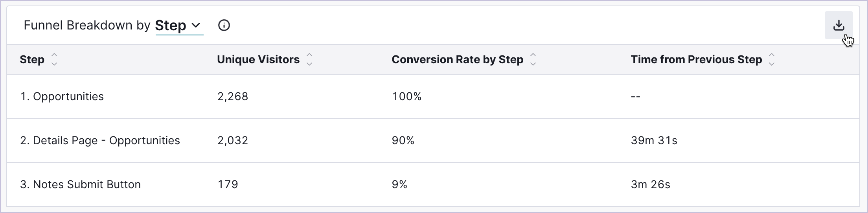Click the 2,032 unique visitors value
The image size is (868, 213).
click(233, 140)
